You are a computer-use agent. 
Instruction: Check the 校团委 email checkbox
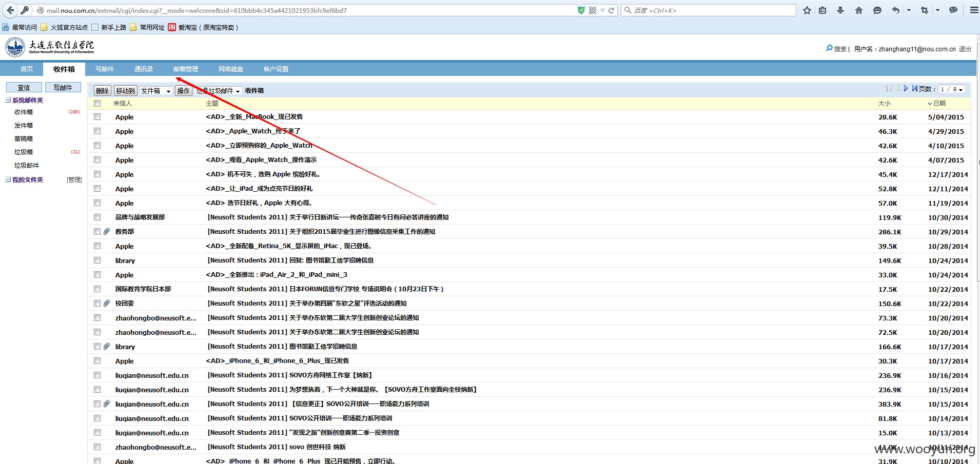(x=97, y=304)
